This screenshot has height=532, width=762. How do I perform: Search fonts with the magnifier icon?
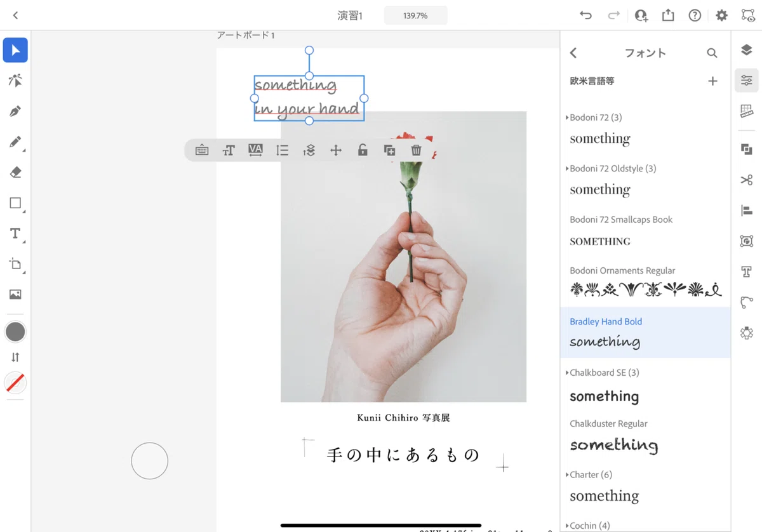pyautogui.click(x=712, y=53)
